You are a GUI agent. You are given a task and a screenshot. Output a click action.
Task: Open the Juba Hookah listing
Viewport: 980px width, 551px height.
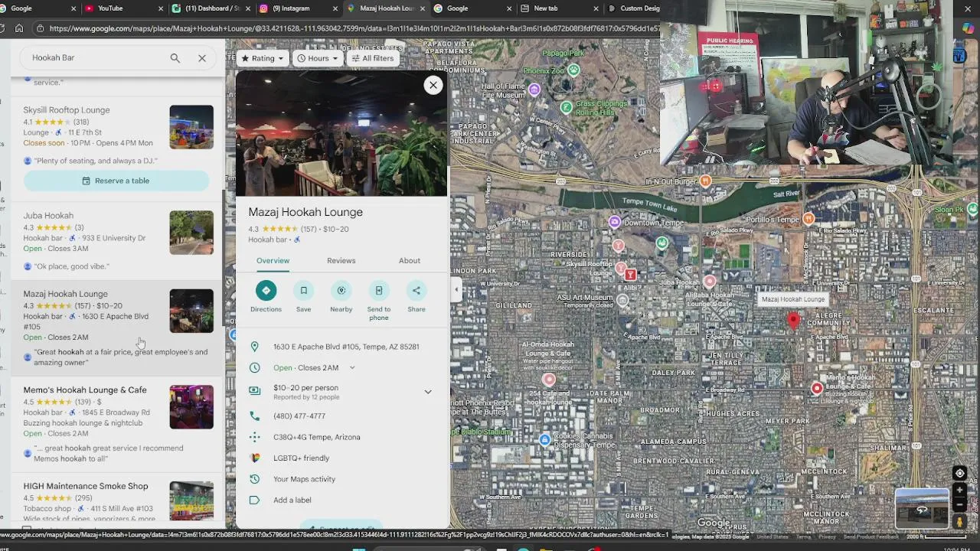tap(48, 216)
